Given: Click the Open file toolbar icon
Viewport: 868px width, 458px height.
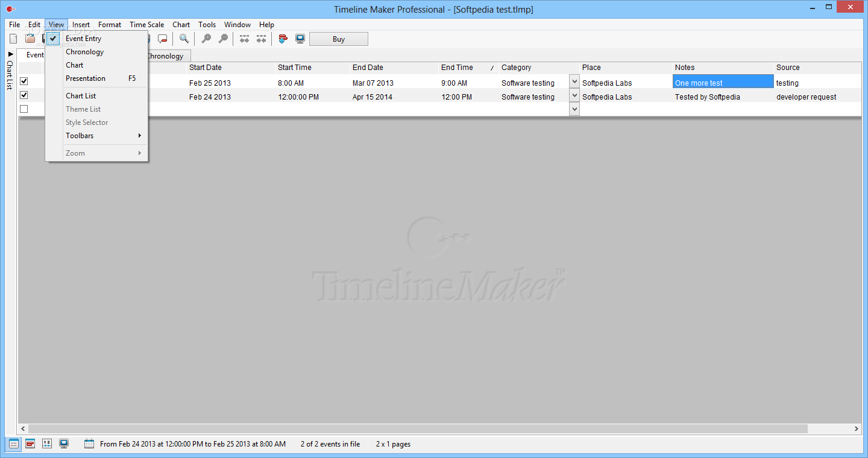Looking at the screenshot, I should tap(30, 39).
